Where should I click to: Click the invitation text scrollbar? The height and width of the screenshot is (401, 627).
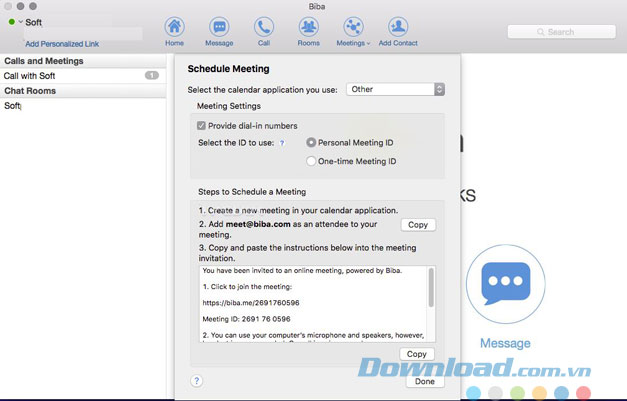point(431,288)
